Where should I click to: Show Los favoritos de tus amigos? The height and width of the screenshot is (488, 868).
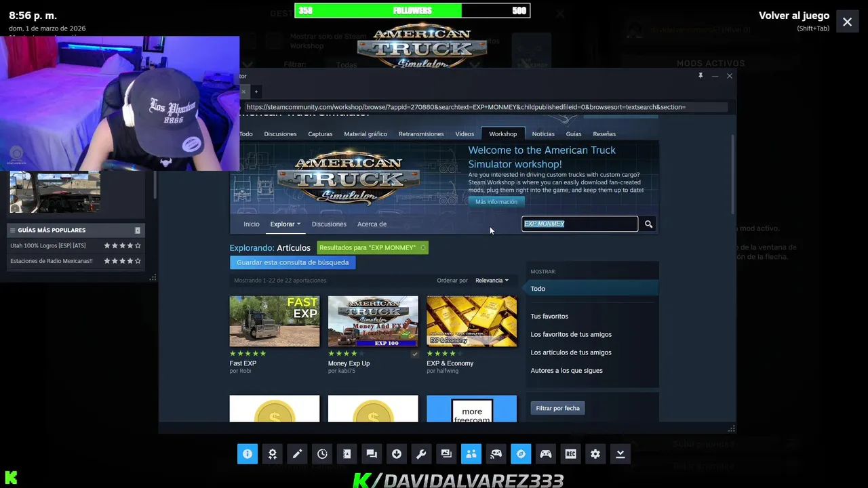point(571,335)
